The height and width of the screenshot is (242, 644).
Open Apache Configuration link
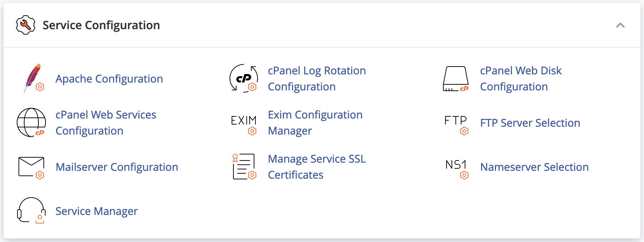[109, 79]
